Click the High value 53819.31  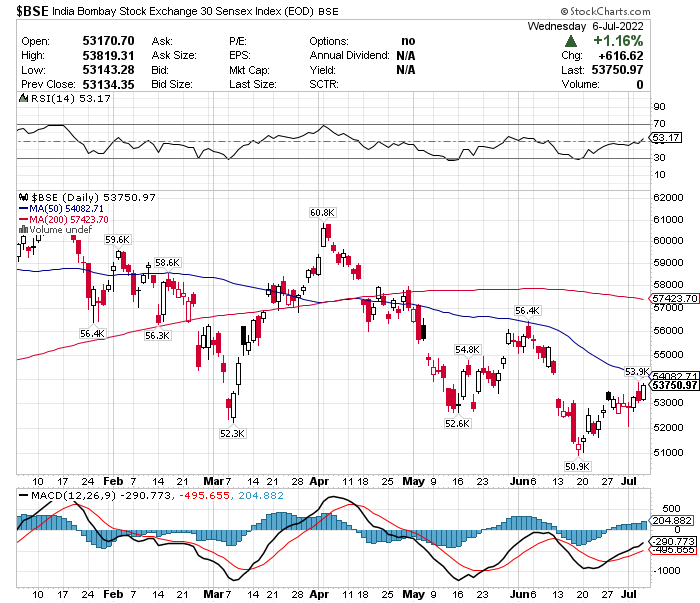[x=108, y=55]
